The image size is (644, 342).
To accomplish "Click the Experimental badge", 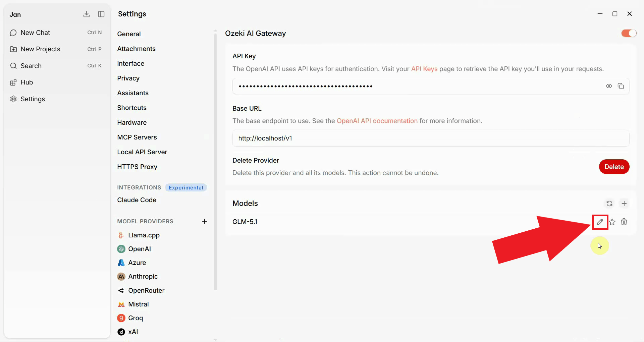I will coord(186,187).
